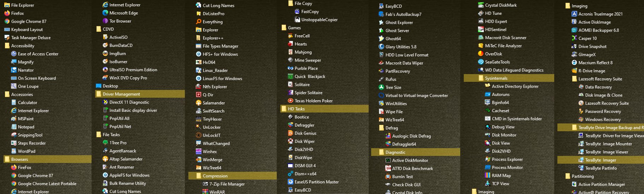Launch the Everything search icon
The image size is (644, 194).
point(199,22)
